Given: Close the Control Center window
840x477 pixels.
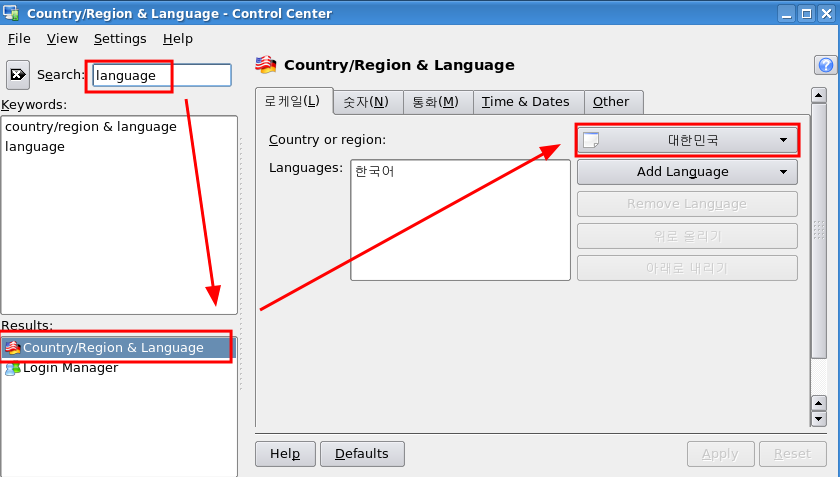Looking at the screenshot, I should 827,13.
